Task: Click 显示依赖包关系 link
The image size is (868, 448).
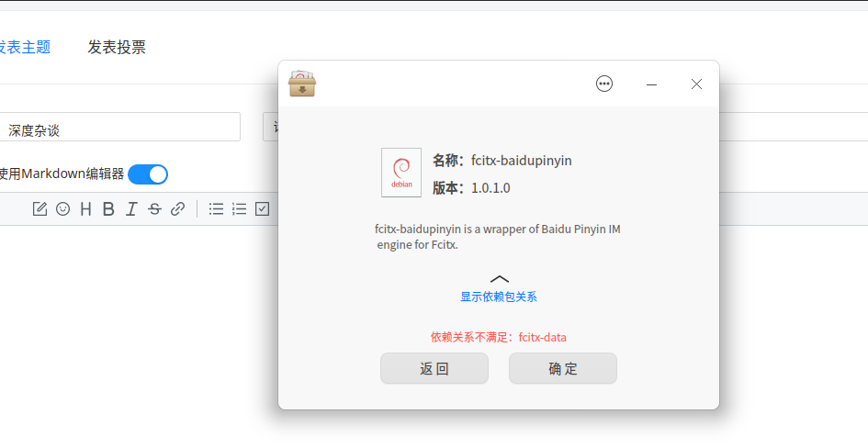Action: (x=499, y=297)
